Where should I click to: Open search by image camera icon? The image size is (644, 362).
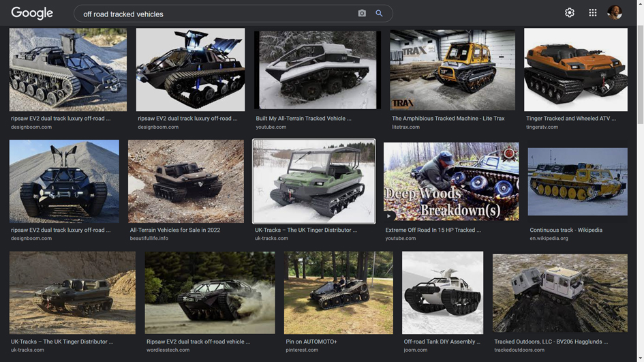tap(362, 14)
